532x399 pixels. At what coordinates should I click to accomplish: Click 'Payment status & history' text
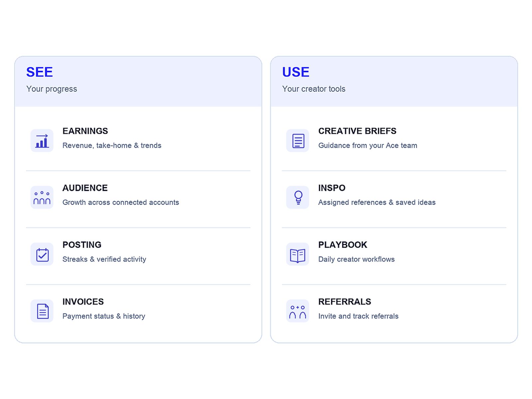[x=104, y=316]
